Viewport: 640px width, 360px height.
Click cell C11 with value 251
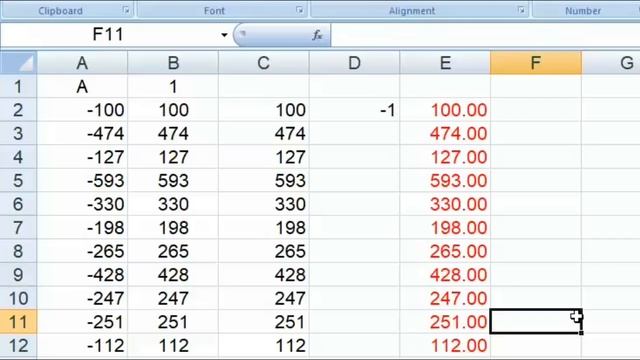point(264,322)
